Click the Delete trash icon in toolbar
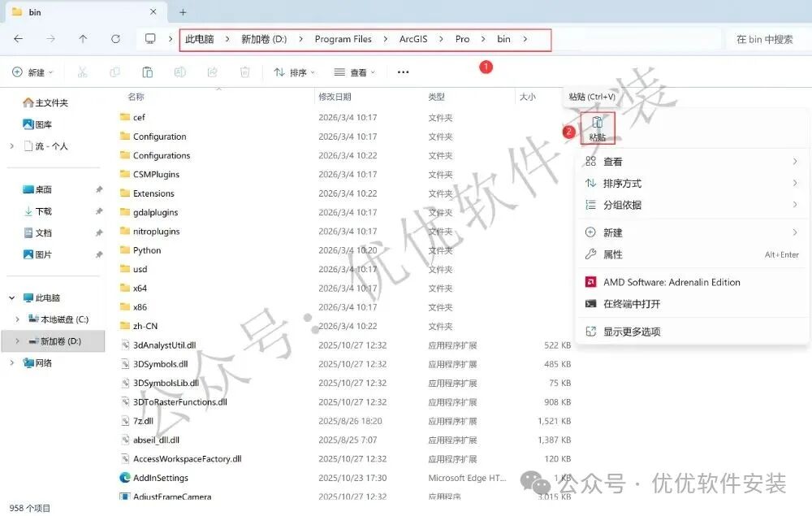 click(x=245, y=72)
